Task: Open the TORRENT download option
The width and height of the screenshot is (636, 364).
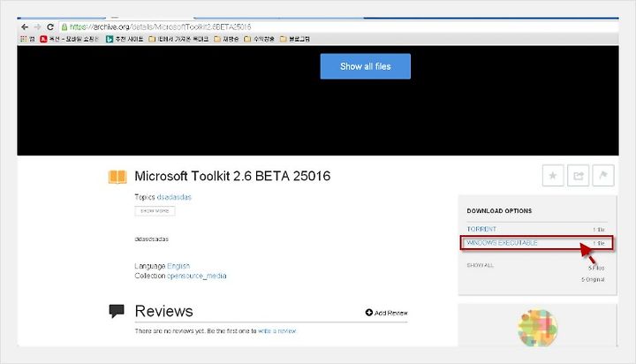Action: click(x=481, y=230)
